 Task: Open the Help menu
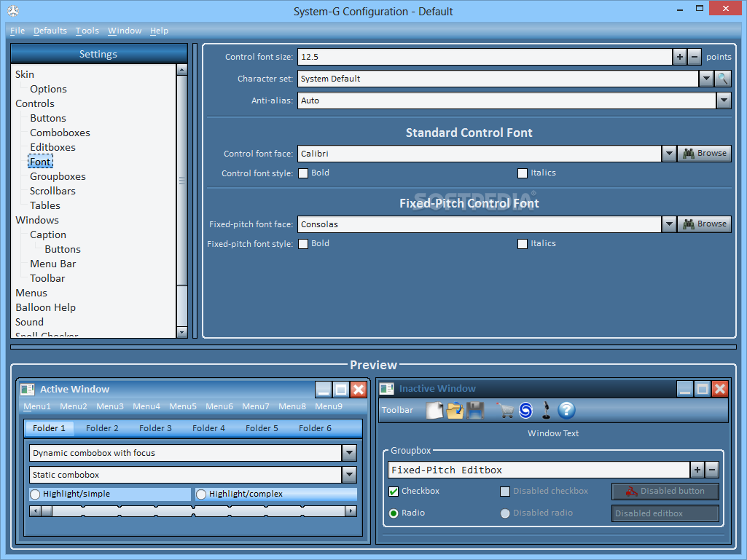pos(159,31)
